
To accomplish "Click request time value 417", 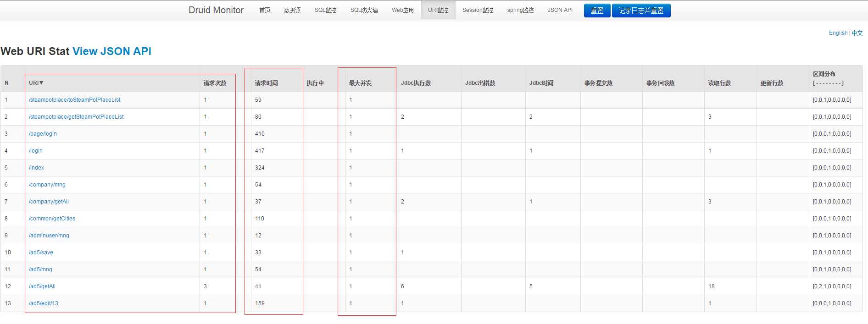I will click(x=260, y=151).
